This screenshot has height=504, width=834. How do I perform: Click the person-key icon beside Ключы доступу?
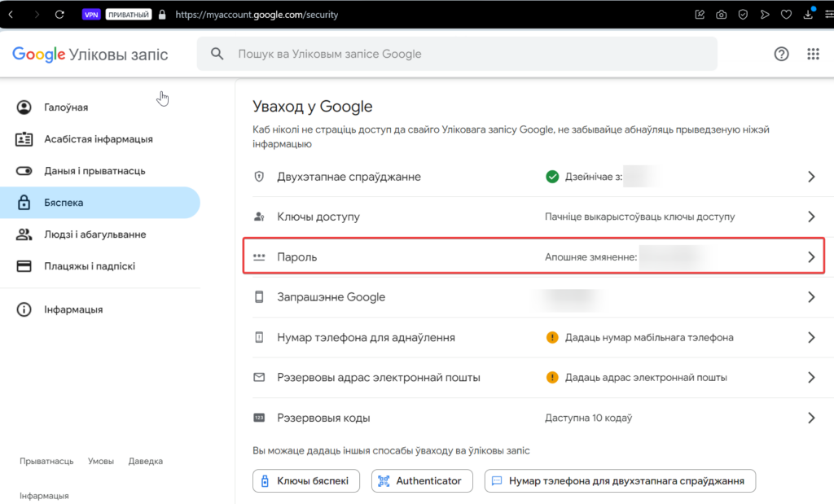259,217
